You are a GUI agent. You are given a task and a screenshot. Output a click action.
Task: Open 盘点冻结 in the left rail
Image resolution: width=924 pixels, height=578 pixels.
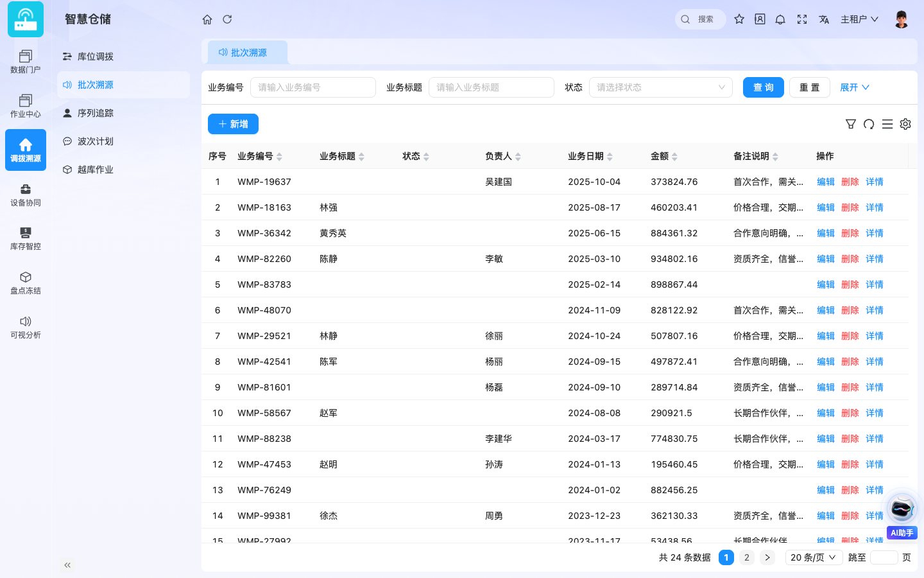point(26,283)
